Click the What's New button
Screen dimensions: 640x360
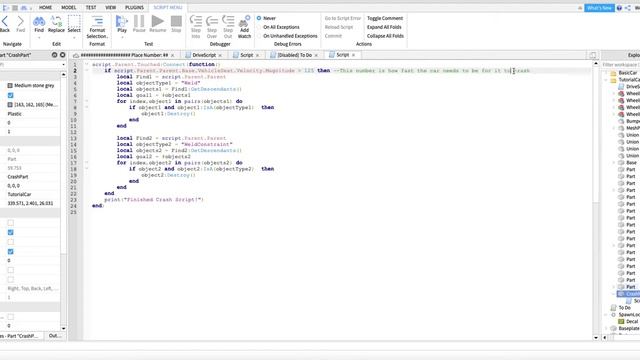[x=599, y=8]
